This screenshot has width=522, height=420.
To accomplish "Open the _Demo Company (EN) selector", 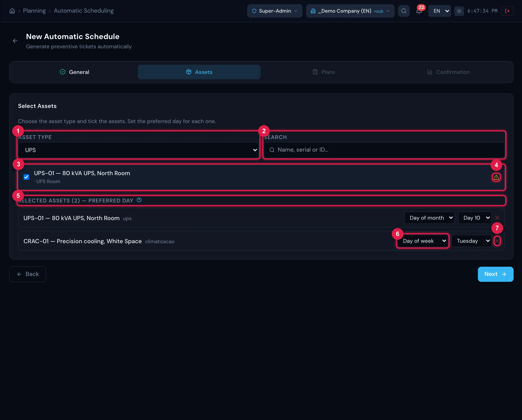I will point(350,11).
